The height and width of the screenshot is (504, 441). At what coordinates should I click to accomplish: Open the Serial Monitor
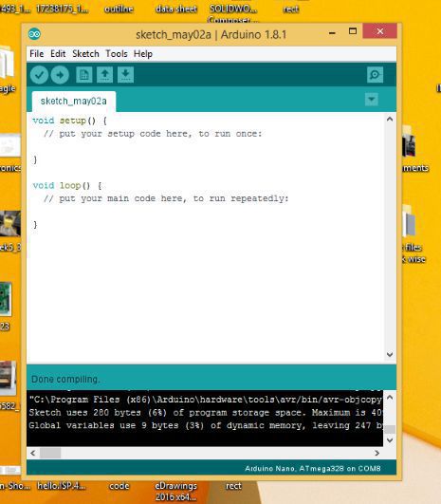point(375,75)
